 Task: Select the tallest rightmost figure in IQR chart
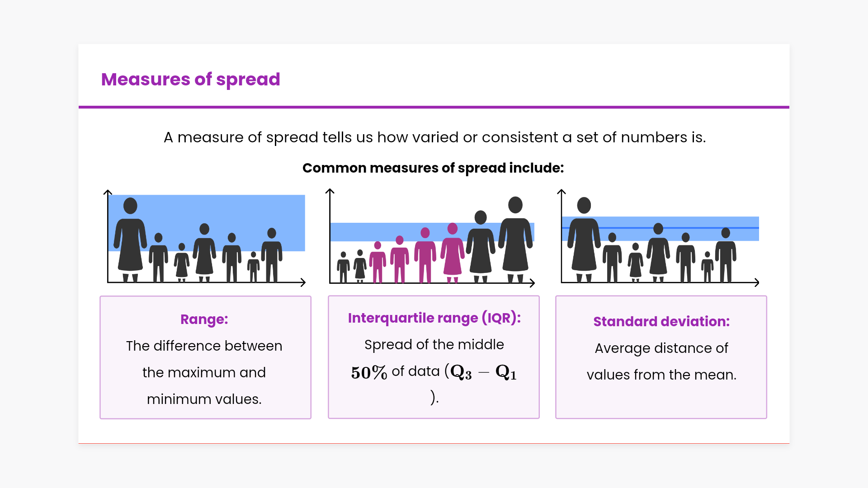coord(515,239)
